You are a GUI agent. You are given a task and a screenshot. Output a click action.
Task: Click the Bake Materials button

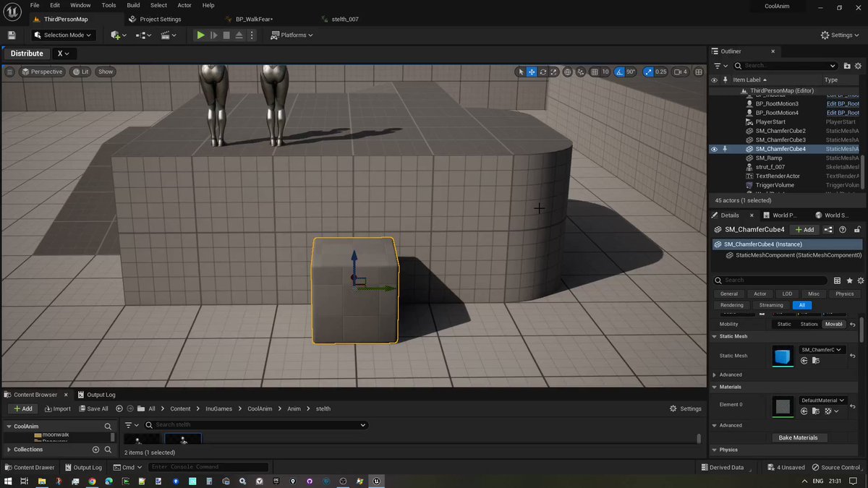tap(799, 437)
